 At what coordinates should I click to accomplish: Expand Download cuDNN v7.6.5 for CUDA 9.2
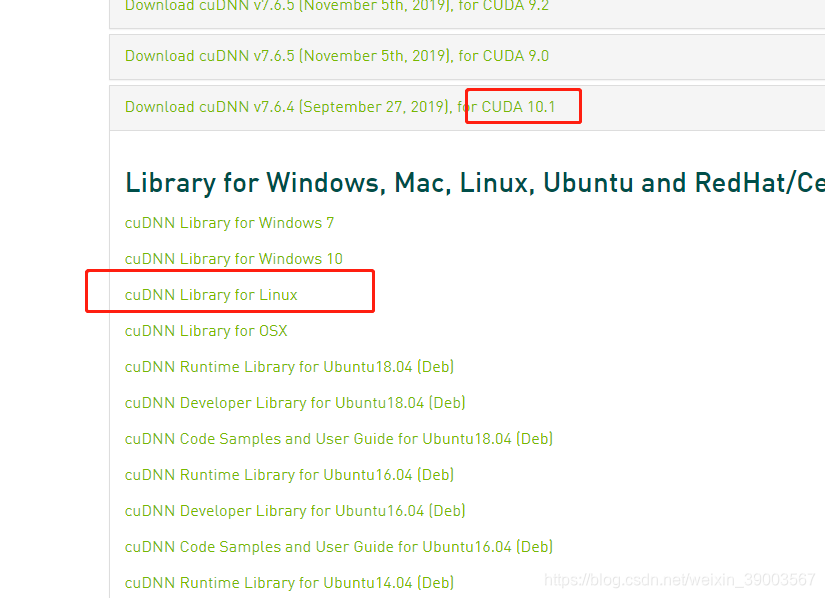click(337, 6)
